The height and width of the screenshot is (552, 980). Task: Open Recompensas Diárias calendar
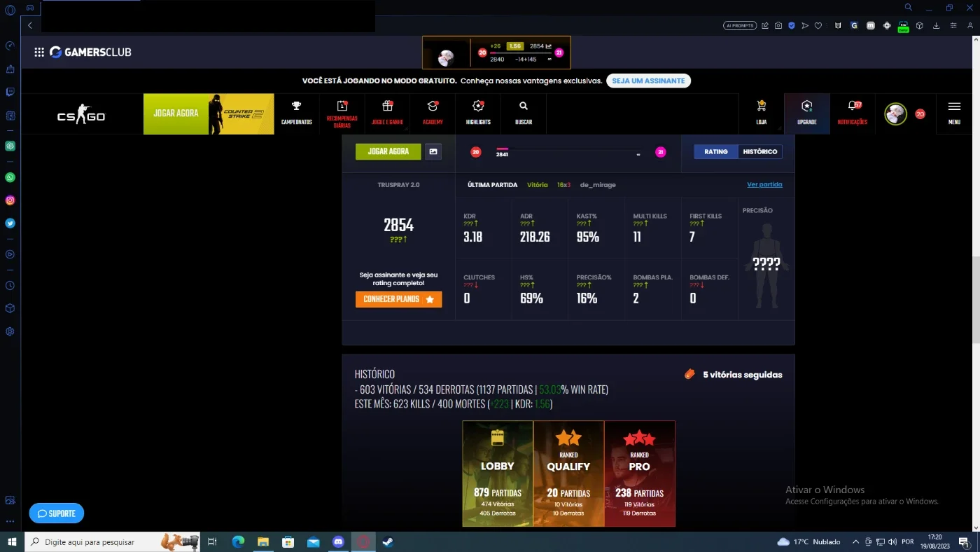tap(342, 113)
